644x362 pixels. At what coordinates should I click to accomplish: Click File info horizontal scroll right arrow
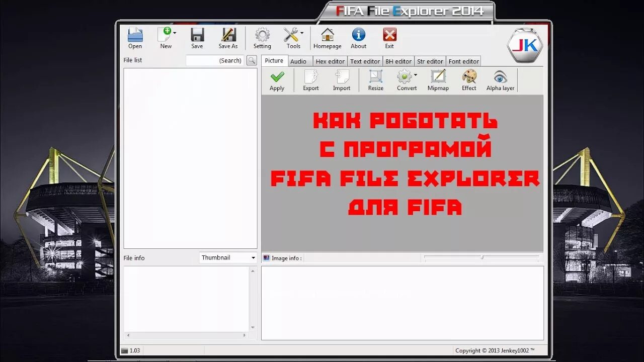point(245,335)
